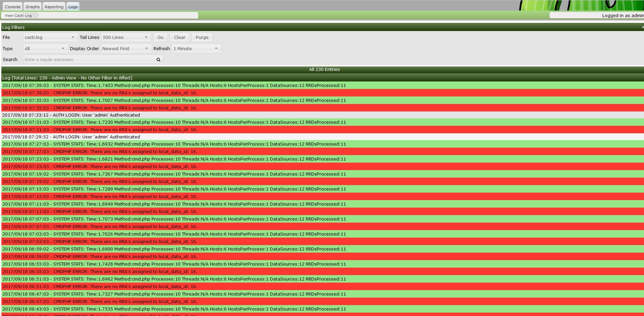Select the 07:03:03 CMDPHP ERROR log line
The width and height of the screenshot is (644, 316).
click(323, 241)
